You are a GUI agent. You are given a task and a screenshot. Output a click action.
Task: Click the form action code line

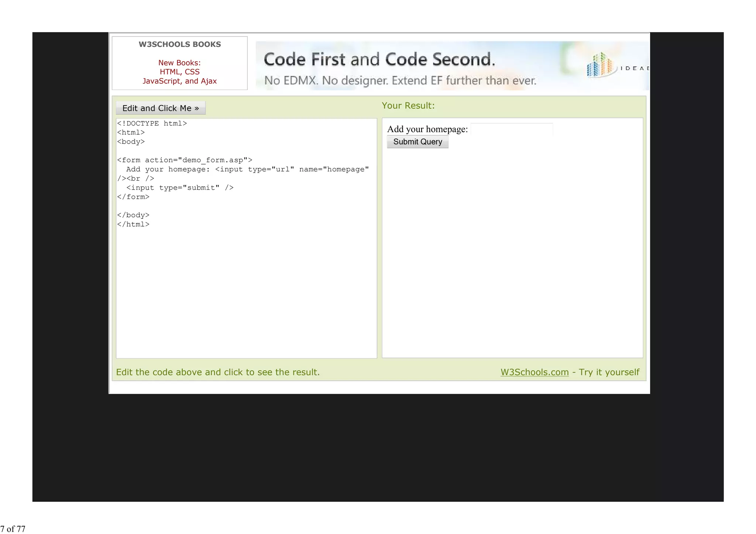(x=185, y=160)
